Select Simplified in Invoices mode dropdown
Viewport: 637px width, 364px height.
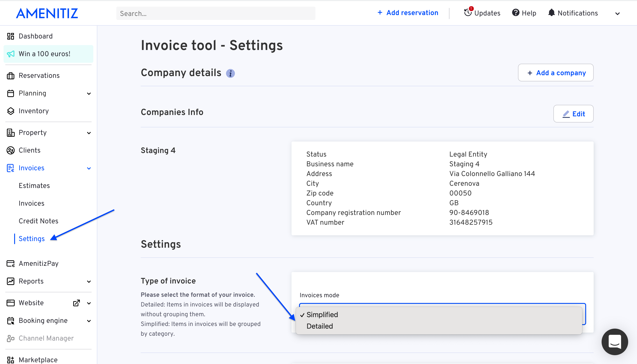point(439,314)
